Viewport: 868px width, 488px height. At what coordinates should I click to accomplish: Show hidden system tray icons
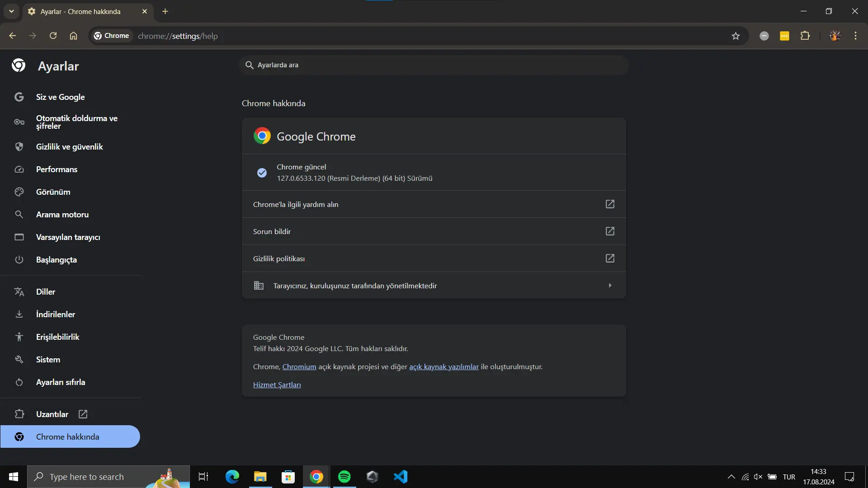731,477
